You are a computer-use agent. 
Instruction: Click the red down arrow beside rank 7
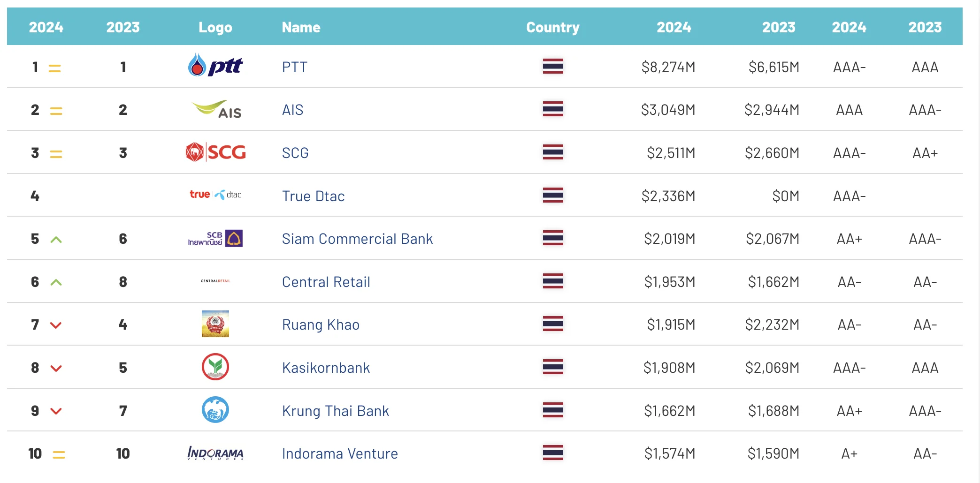[x=56, y=325]
